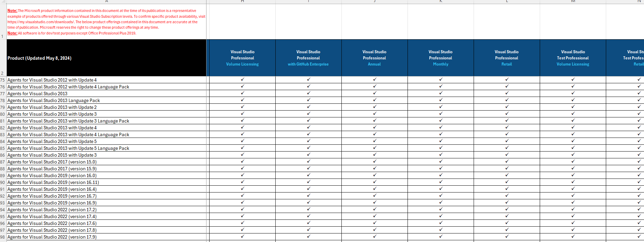This screenshot has height=242, width=644.
Task: Select Agents for Visual Studio 2019 (version 16.4)
Action: [x=106, y=189]
